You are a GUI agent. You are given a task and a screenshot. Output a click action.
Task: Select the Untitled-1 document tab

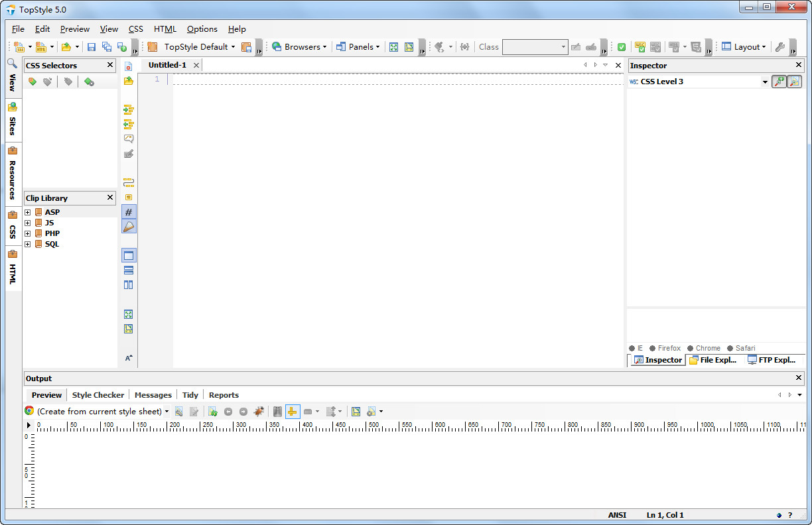pos(167,65)
